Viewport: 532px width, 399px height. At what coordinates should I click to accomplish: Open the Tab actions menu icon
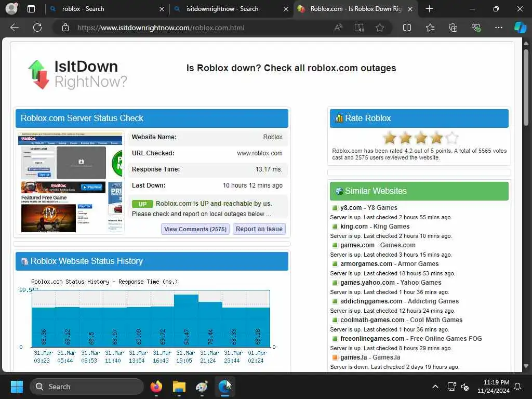[x=31, y=9]
